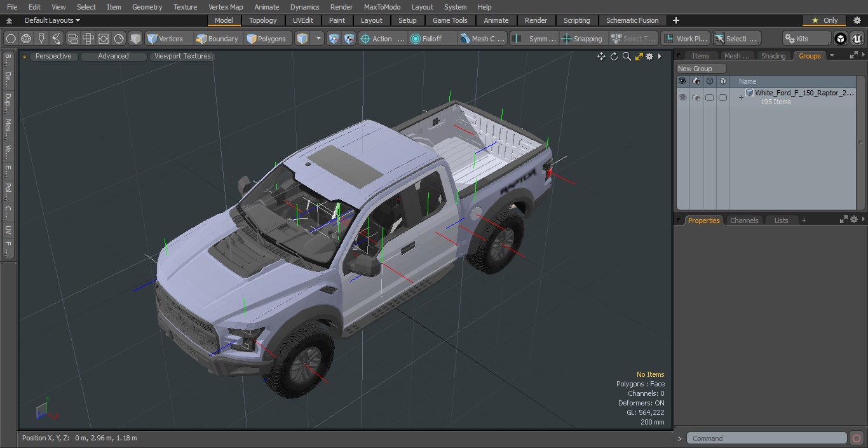Click the capsule shapes tool icon
Image resolution: width=868 pixels, height=448 pixels.
point(73,39)
